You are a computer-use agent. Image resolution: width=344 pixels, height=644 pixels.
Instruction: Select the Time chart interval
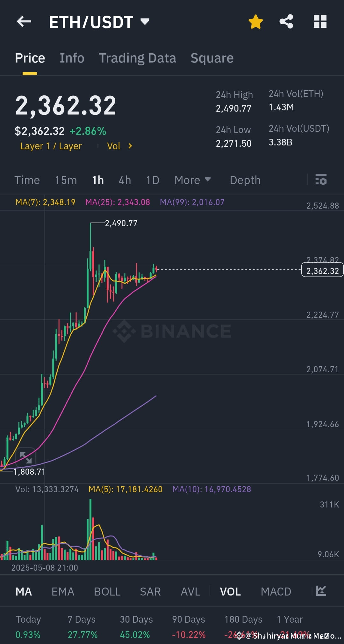(27, 180)
